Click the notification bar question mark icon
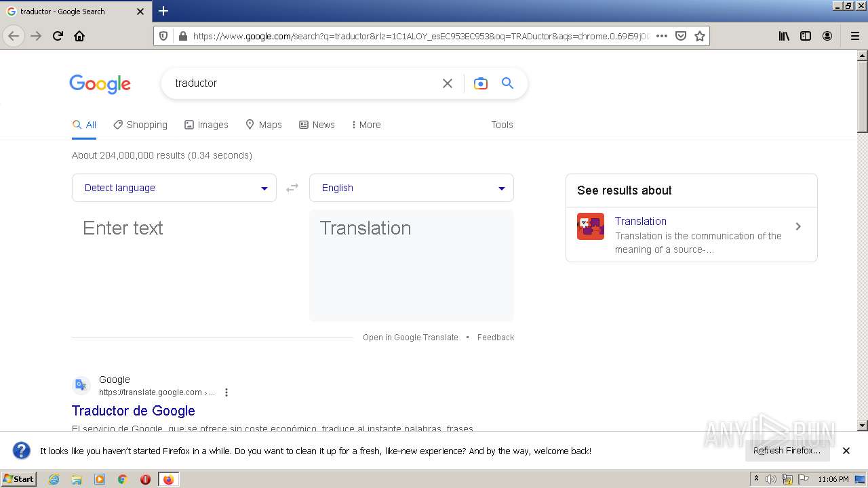 [22, 451]
